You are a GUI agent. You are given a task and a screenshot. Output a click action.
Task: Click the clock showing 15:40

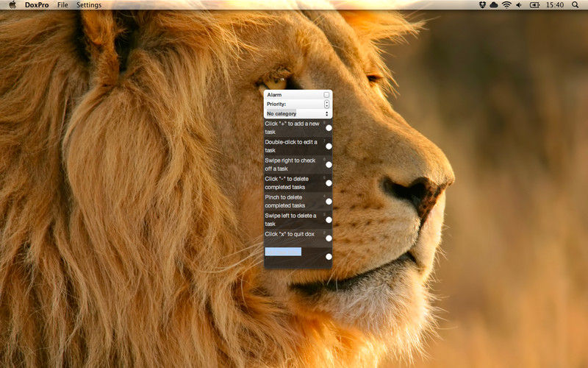pos(556,5)
